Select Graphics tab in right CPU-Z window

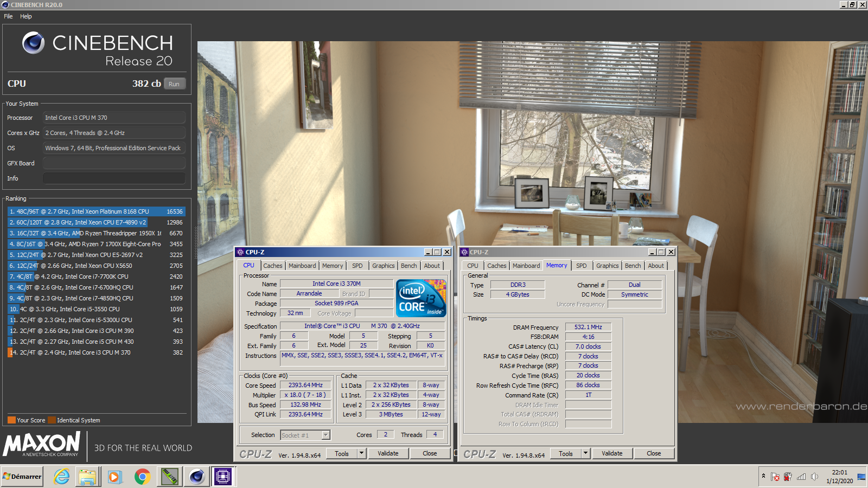pos(608,266)
